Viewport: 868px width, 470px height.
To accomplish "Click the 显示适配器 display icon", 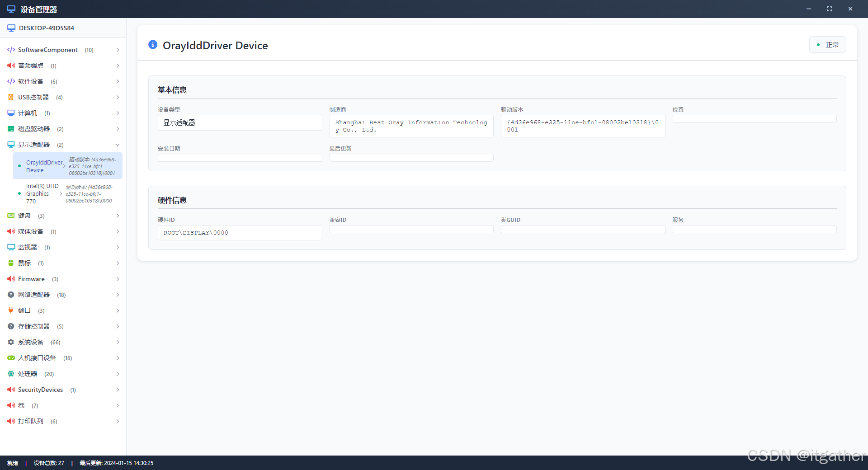I will point(11,145).
